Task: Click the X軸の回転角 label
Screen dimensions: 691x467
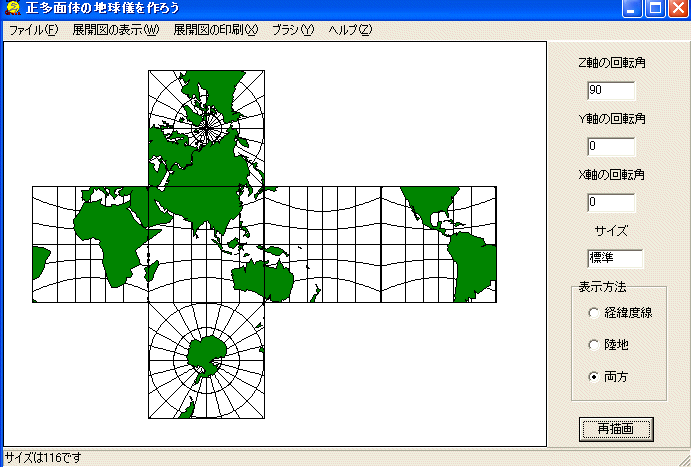Action: pyautogui.click(x=612, y=175)
